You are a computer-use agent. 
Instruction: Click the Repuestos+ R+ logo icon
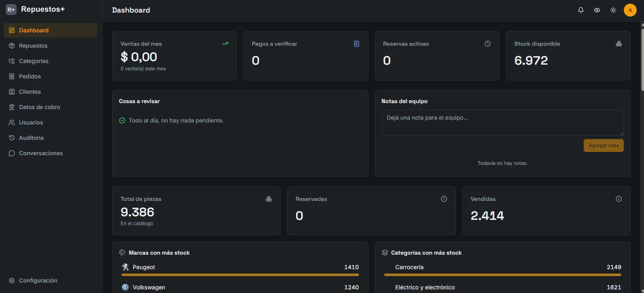click(11, 10)
